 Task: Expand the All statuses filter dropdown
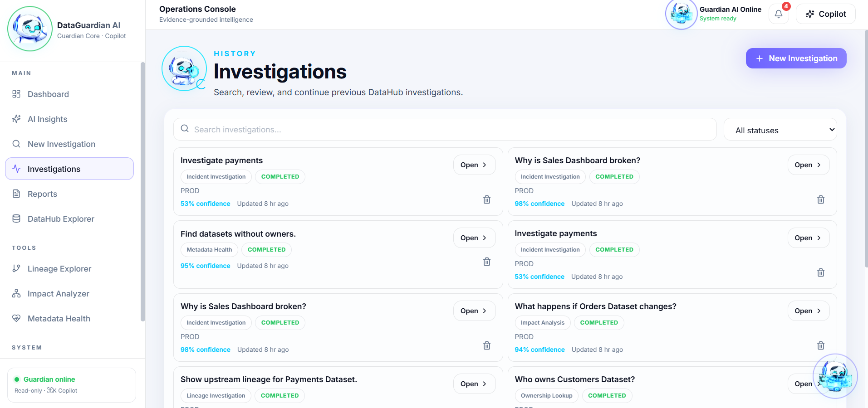780,130
